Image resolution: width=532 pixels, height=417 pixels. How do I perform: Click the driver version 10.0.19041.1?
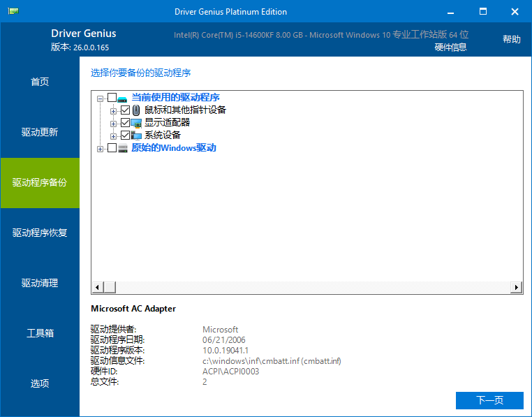coord(226,351)
